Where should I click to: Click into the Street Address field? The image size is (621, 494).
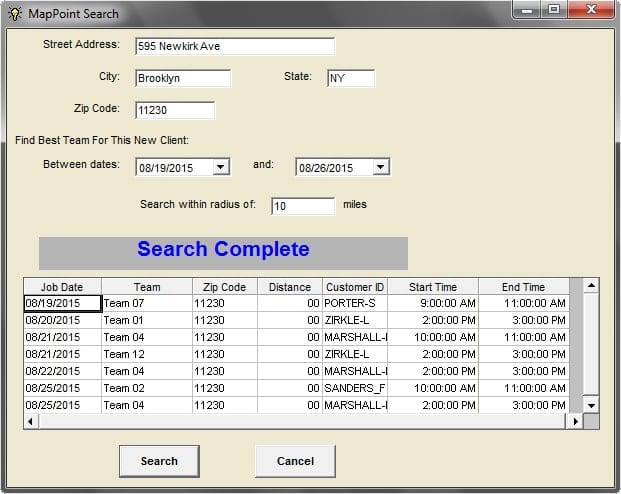coord(235,46)
